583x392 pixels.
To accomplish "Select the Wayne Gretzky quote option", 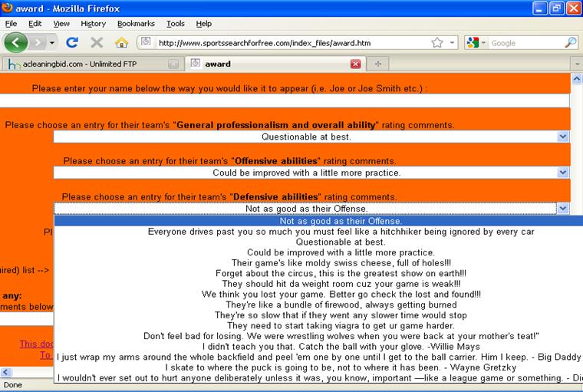I will click(318, 367).
